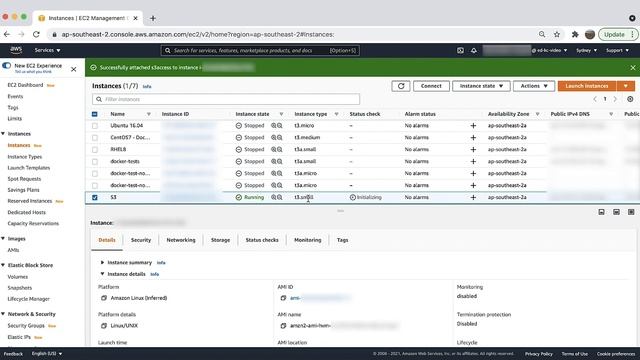Open Volumes in sidebar
This screenshot has height=360, width=640.
pos(18,277)
